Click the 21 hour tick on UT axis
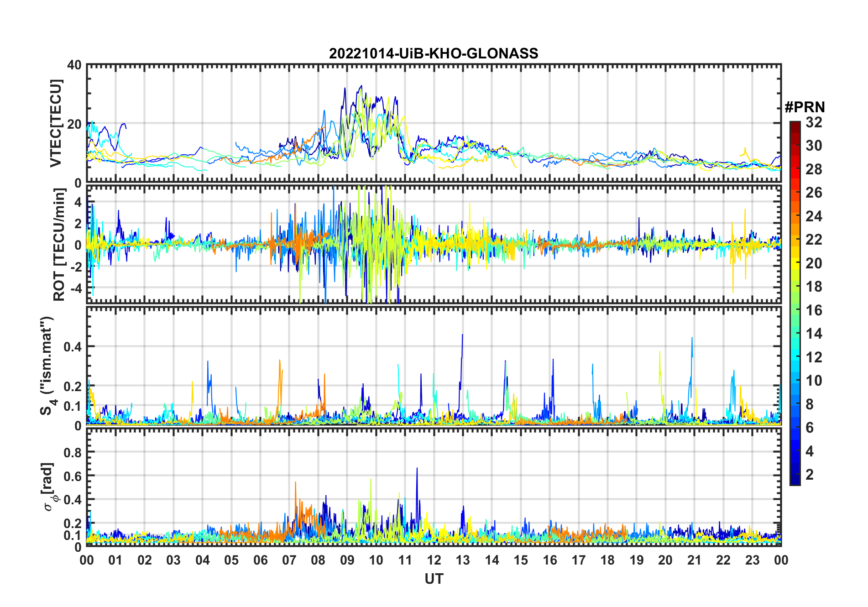Image resolution: width=868 pixels, height=607 pixels. point(695,560)
